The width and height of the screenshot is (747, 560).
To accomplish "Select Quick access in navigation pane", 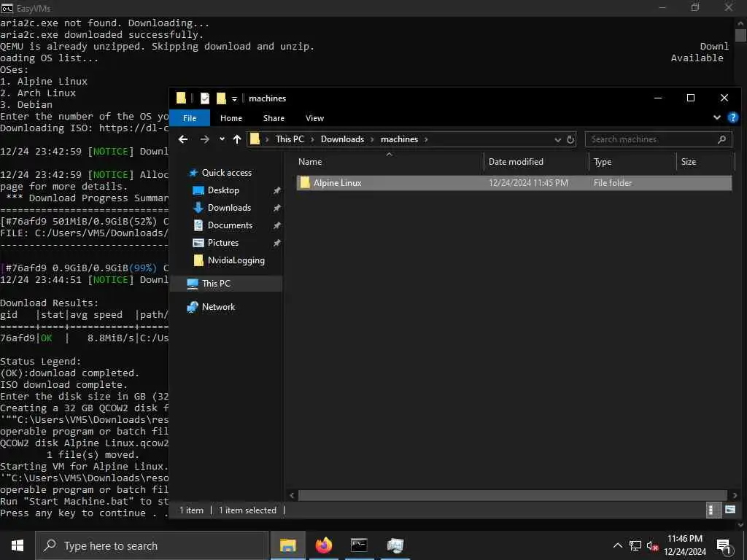I will (x=226, y=172).
